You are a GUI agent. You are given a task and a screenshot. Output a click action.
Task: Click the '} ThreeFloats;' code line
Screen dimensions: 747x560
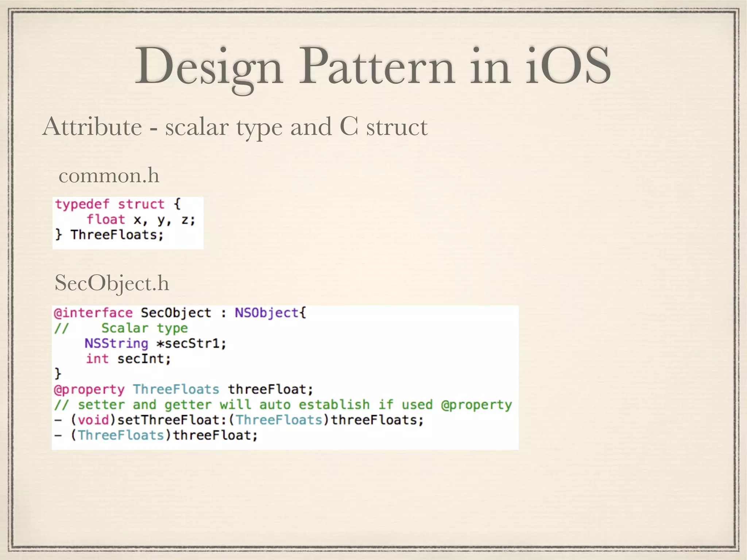pyautogui.click(x=109, y=235)
